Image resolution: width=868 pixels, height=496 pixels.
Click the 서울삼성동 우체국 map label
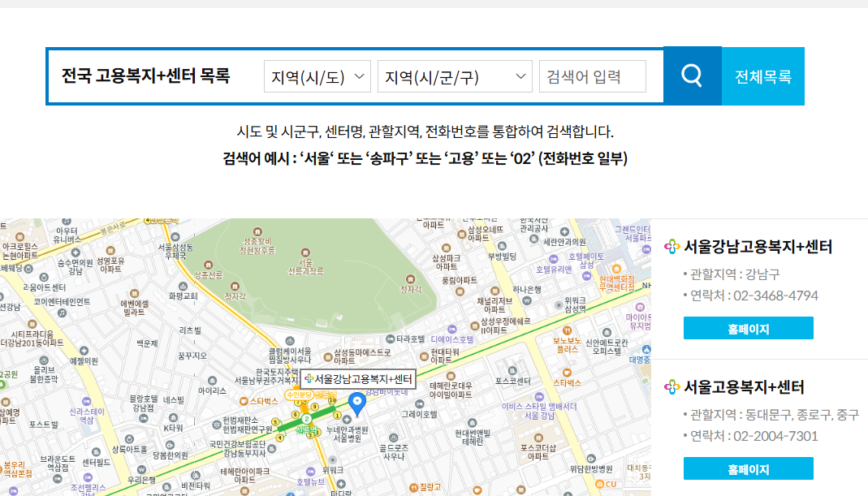coord(175,252)
